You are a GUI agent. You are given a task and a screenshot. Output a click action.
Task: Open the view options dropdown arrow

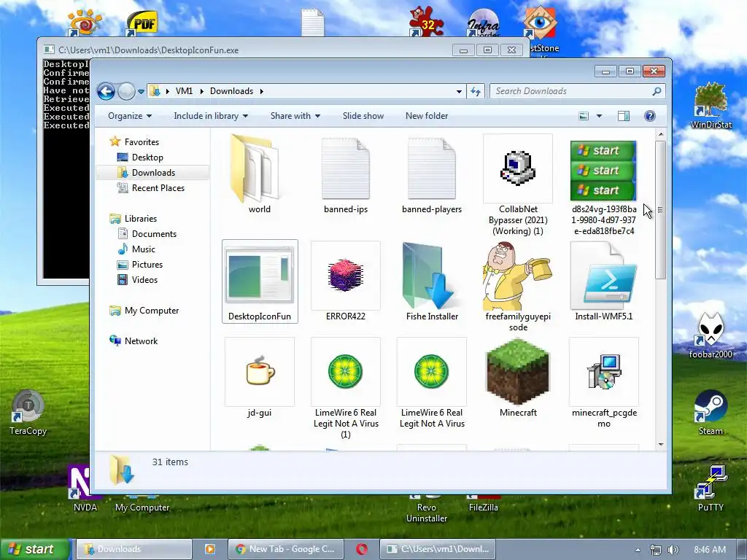click(x=600, y=116)
